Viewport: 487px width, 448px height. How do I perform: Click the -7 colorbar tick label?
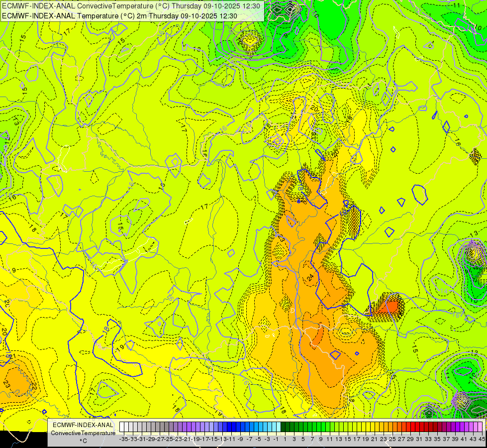tap(249, 439)
